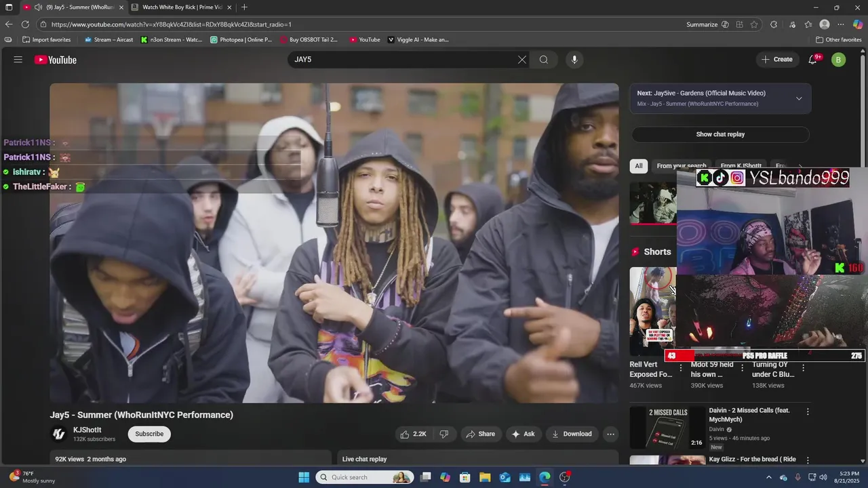Open Viggle AI bookmark

pos(418,39)
